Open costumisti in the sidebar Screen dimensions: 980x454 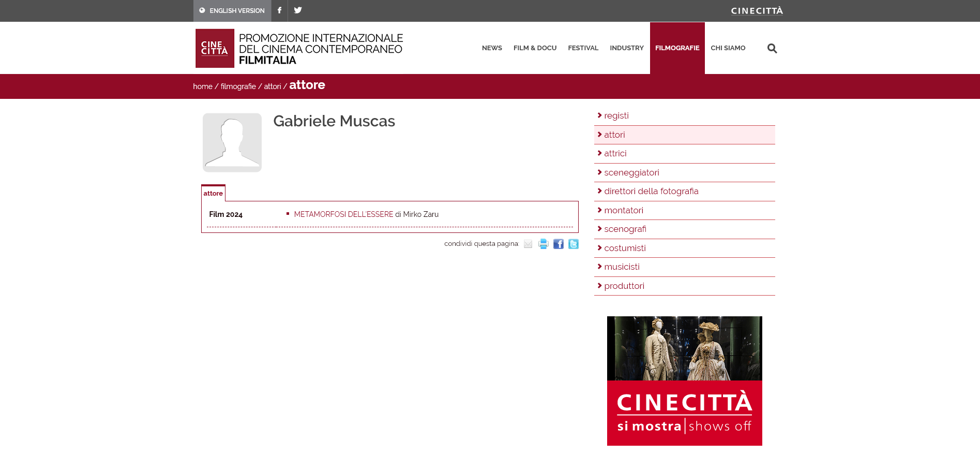684,248
